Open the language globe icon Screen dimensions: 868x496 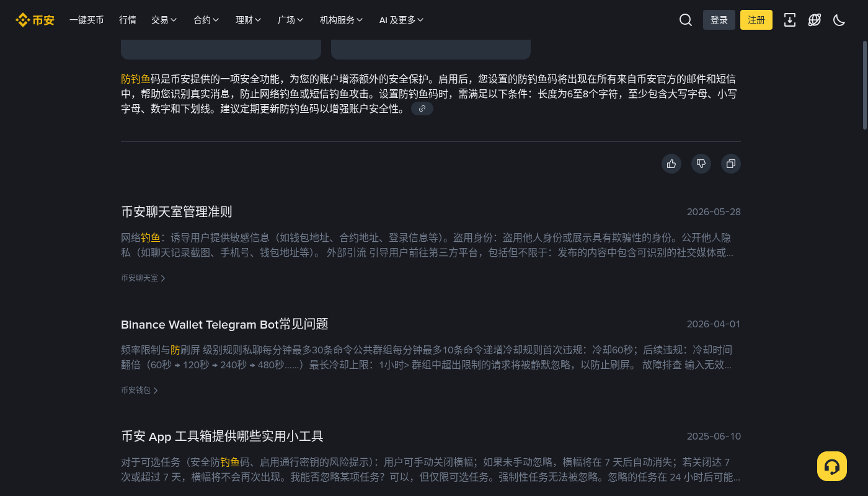click(815, 20)
